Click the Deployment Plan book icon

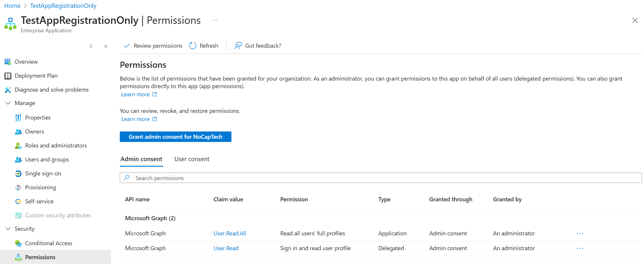tap(8, 76)
